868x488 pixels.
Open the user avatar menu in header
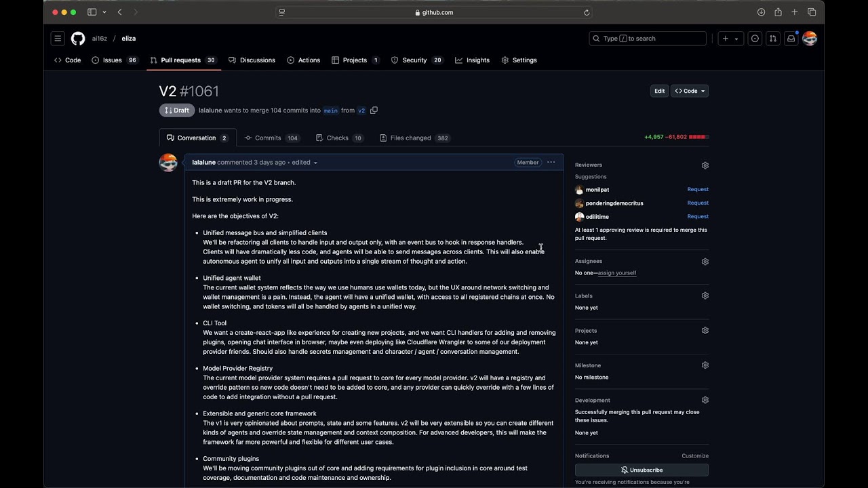(810, 39)
